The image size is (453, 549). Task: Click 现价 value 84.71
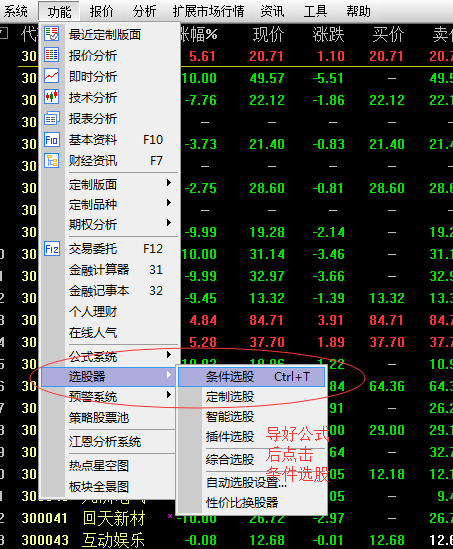(x=266, y=320)
